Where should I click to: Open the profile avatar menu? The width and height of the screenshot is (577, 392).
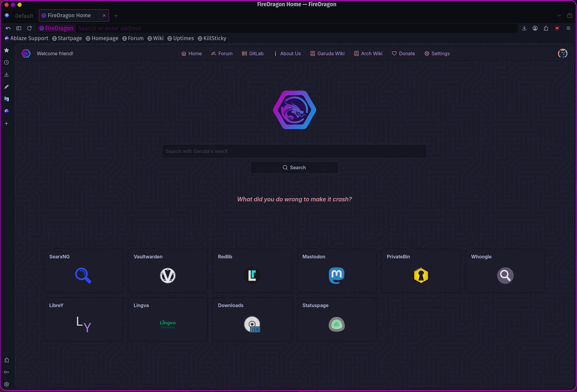(562, 53)
